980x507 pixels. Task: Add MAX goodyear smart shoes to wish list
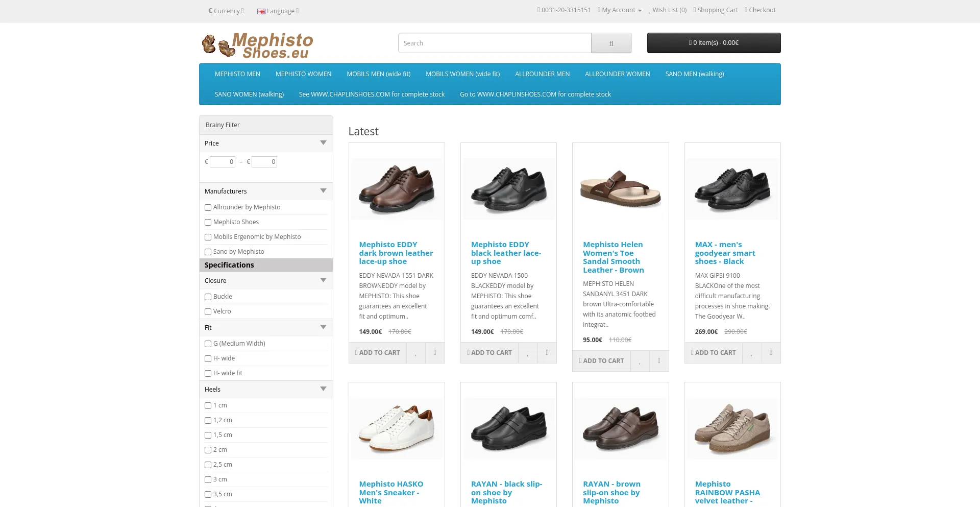click(x=751, y=353)
